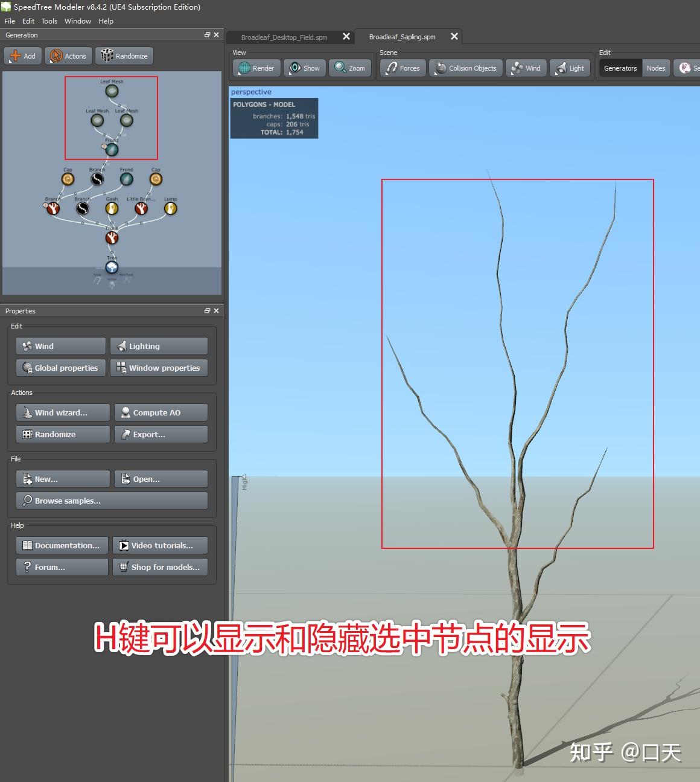
Task: Switch from Generators to Nodes mode
Action: [x=656, y=68]
